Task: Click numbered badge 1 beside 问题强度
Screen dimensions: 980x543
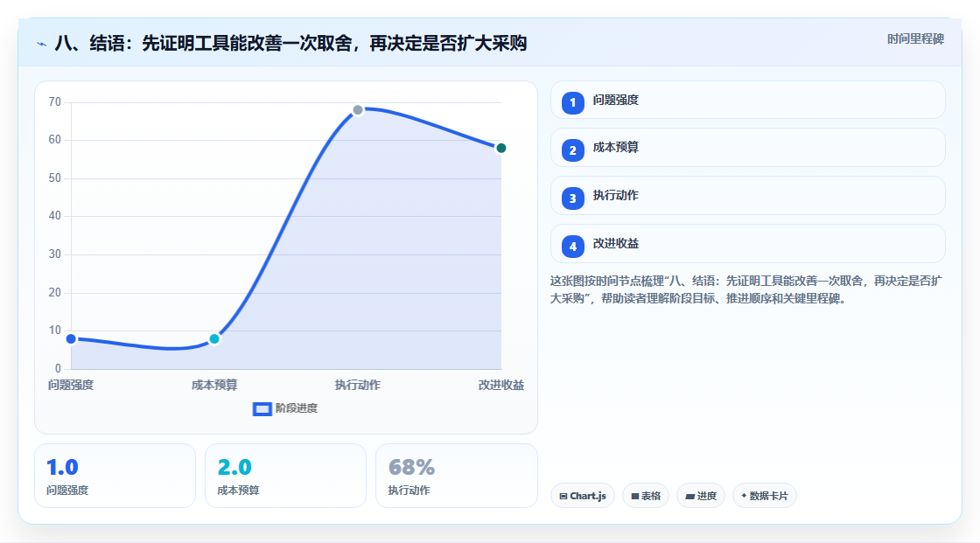Action: 572,103
